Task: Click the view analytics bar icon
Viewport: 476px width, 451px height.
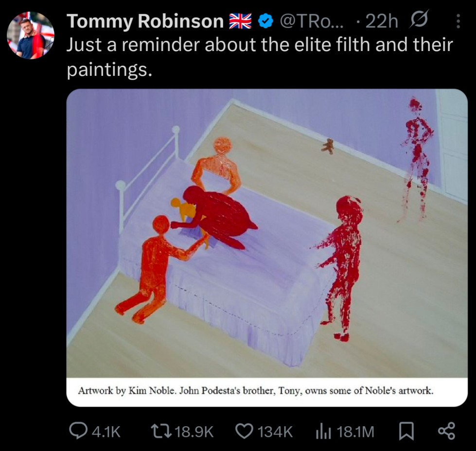Action: (x=323, y=432)
